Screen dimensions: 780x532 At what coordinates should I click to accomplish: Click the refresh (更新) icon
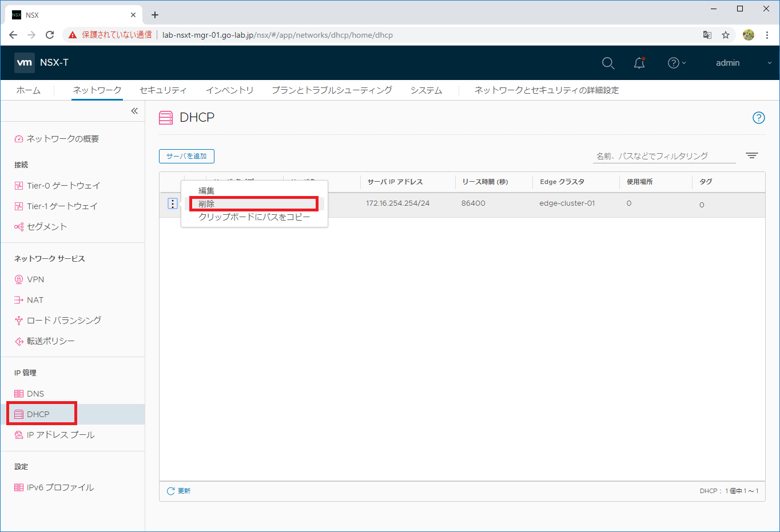(x=170, y=491)
